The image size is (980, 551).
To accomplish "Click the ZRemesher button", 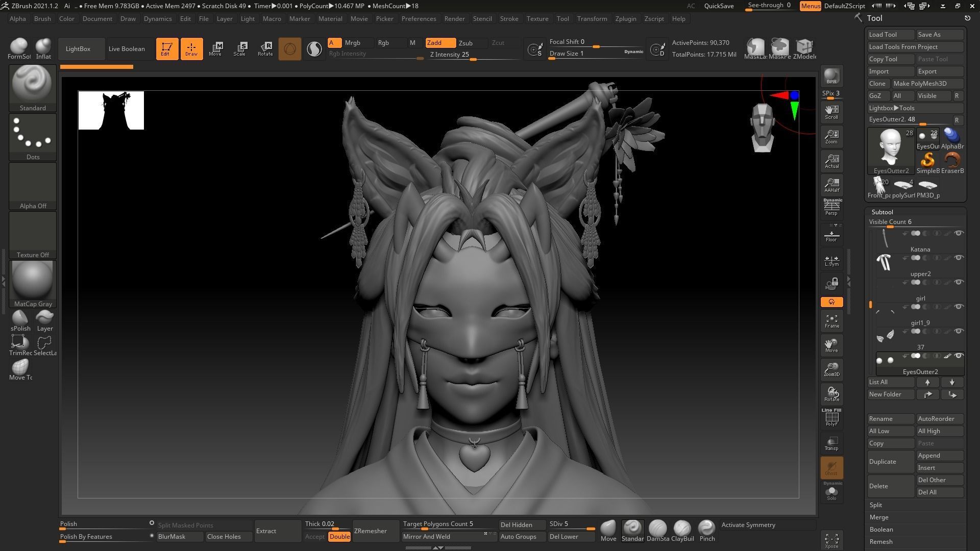I will 376,531.
